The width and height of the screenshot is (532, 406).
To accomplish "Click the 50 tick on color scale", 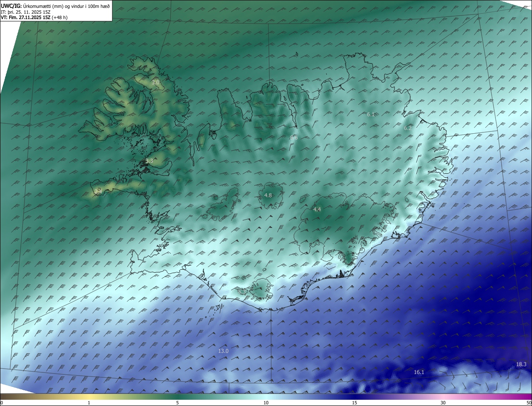I will 529,403.
